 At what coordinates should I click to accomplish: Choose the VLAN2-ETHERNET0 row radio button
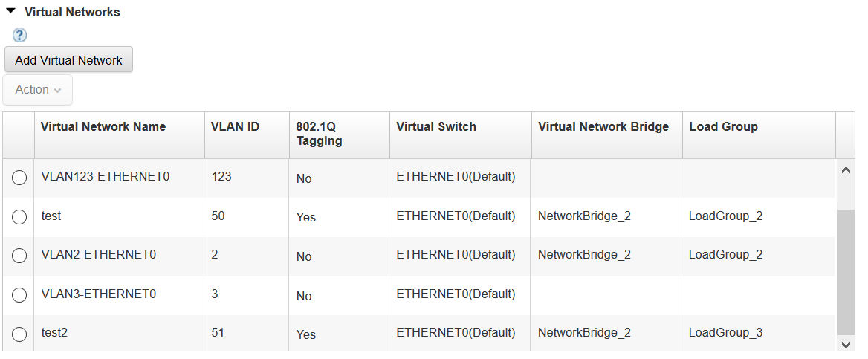pyautogui.click(x=19, y=256)
